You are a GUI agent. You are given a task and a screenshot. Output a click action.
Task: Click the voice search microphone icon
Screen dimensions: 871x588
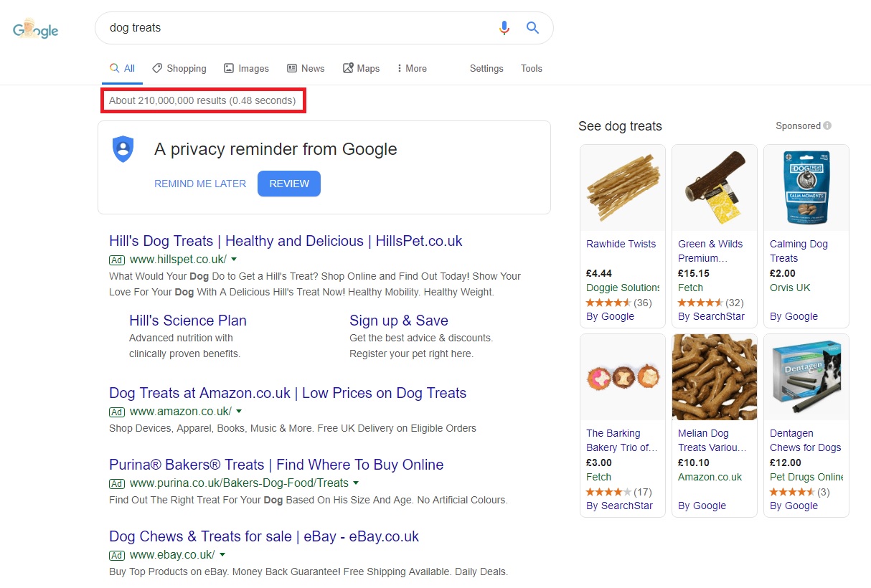(x=504, y=28)
